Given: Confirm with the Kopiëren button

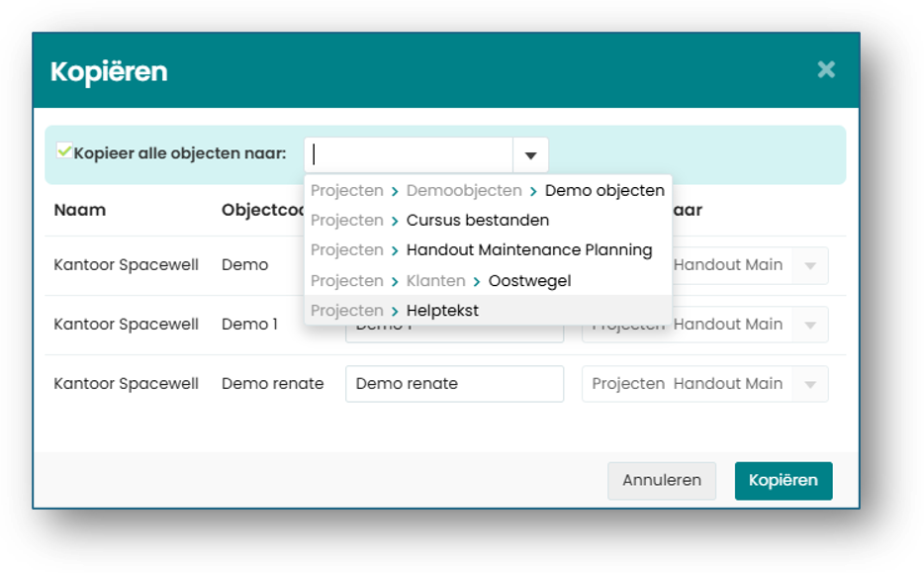Looking at the screenshot, I should click(x=784, y=480).
